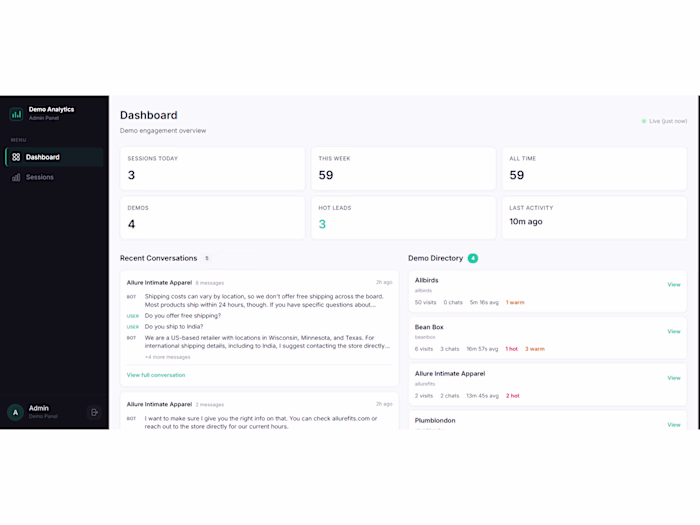This screenshot has height=525, width=700.
Task: Click the 1 warm tag on Allbirds
Action: (515, 303)
